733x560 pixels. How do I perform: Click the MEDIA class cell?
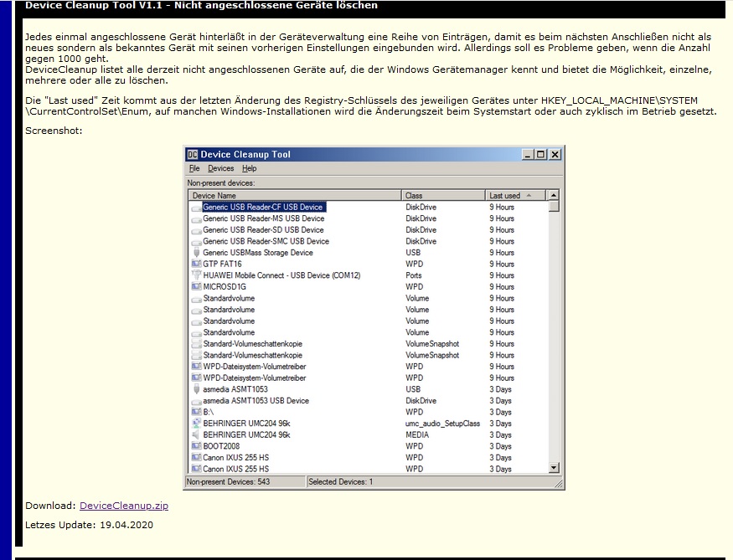417,434
